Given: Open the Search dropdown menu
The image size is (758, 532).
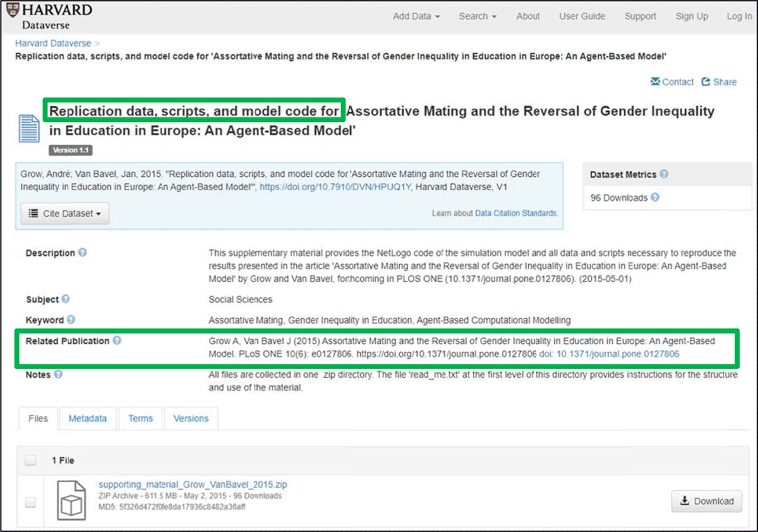Looking at the screenshot, I should coord(478,16).
